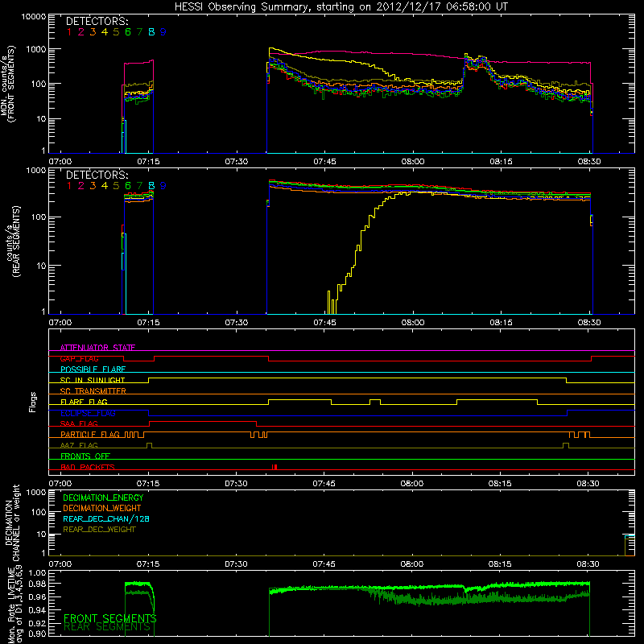Image resolution: width=644 pixels, height=644 pixels.
Task: Click the 08:15 time tick under the Flags panel
Action: coord(500,484)
